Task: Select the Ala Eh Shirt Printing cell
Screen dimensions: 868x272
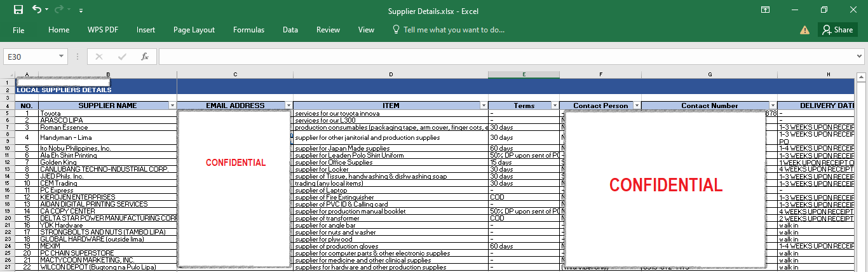Action: point(107,155)
